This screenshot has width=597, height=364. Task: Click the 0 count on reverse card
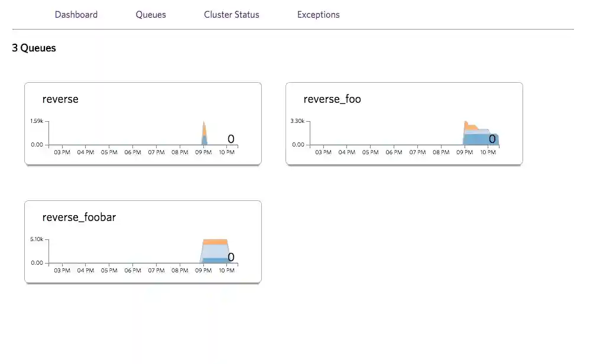231,139
